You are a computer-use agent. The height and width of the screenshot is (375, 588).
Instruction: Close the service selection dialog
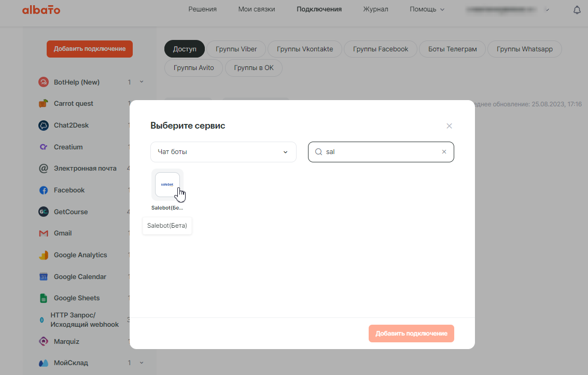point(449,126)
